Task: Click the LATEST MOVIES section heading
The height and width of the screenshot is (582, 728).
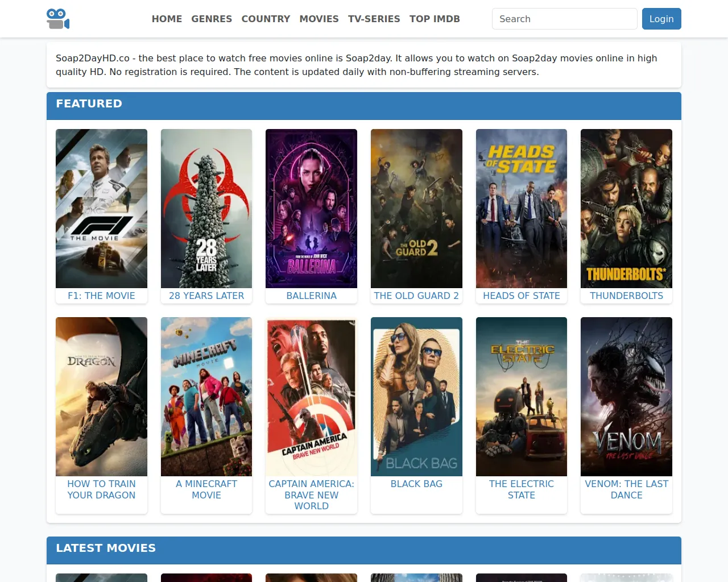Action: tap(106, 548)
